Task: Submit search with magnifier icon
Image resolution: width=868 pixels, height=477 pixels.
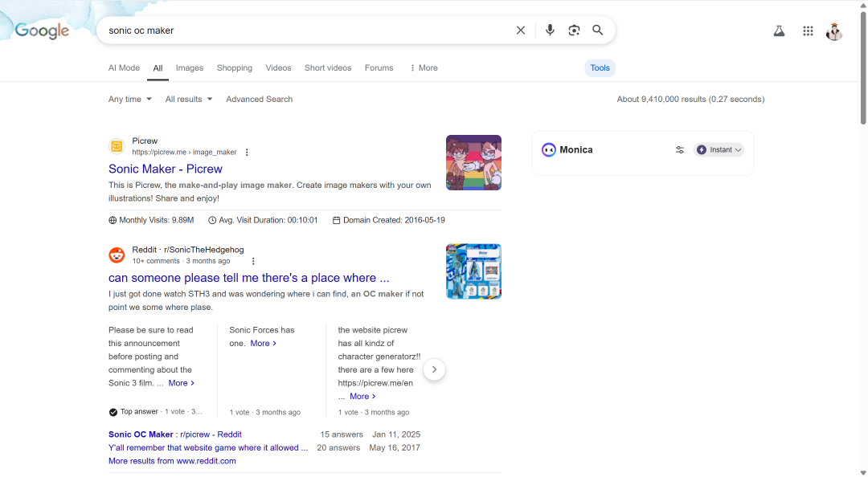Action: [x=598, y=31]
